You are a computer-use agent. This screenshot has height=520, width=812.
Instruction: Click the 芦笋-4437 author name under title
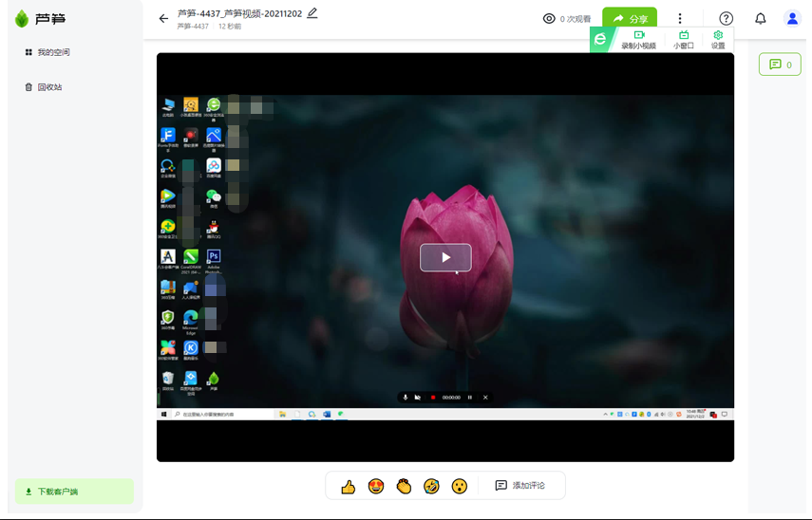[x=193, y=27]
